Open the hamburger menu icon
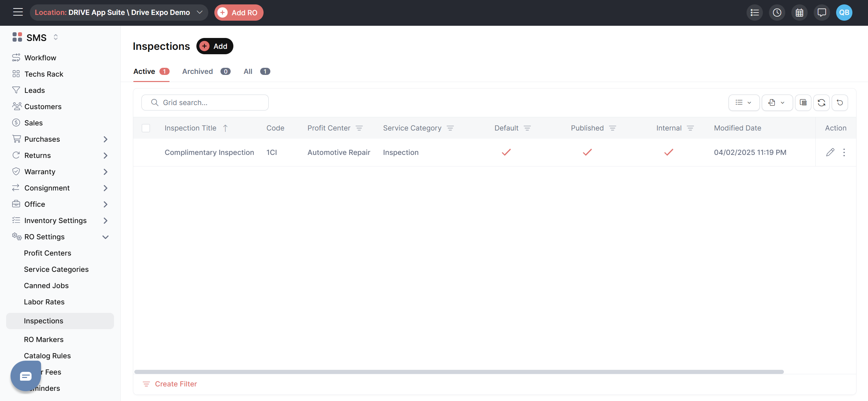Viewport: 868px width, 401px height. coord(18,12)
